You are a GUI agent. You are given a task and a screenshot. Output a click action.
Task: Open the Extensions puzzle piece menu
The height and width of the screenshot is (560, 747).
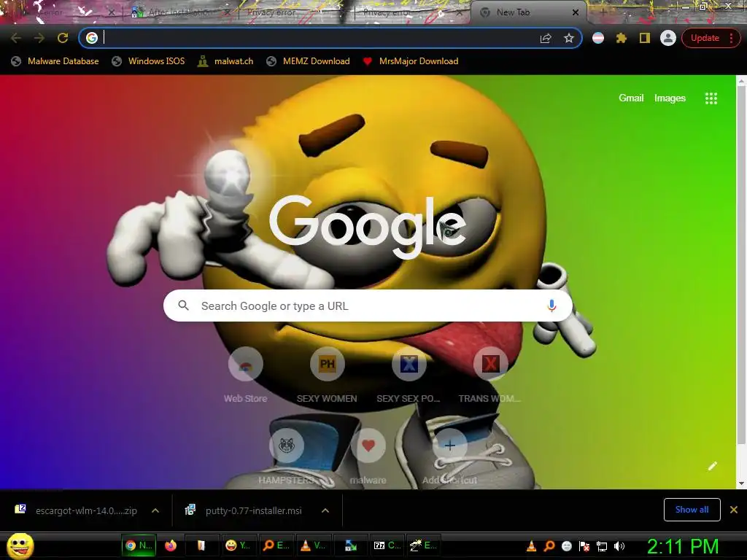(622, 38)
